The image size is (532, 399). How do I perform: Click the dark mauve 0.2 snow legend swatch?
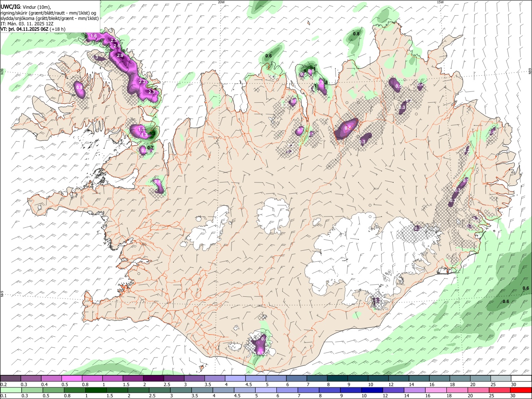pos(10,379)
